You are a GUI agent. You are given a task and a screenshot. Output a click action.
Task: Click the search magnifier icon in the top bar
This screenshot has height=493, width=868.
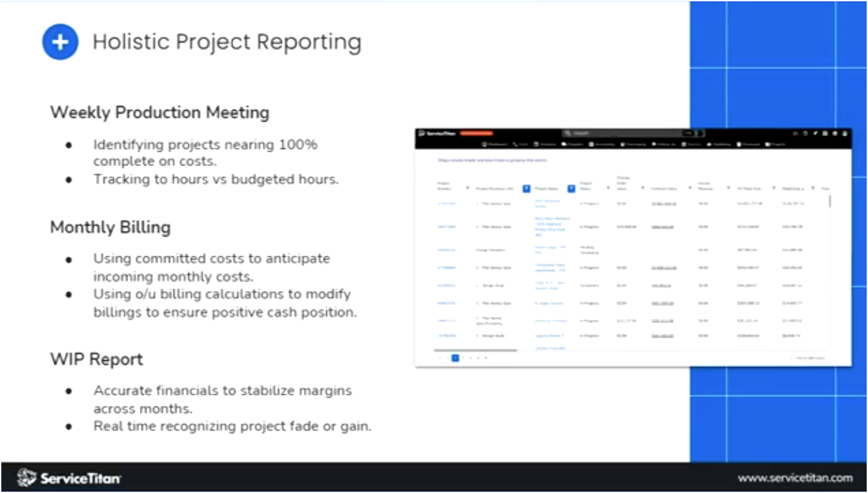(x=567, y=133)
